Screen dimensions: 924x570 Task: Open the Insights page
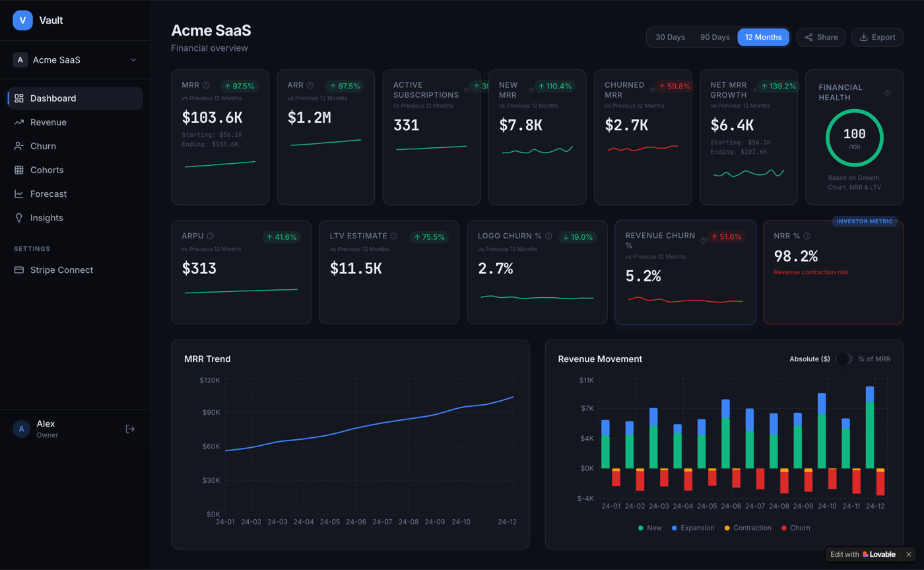75,217
